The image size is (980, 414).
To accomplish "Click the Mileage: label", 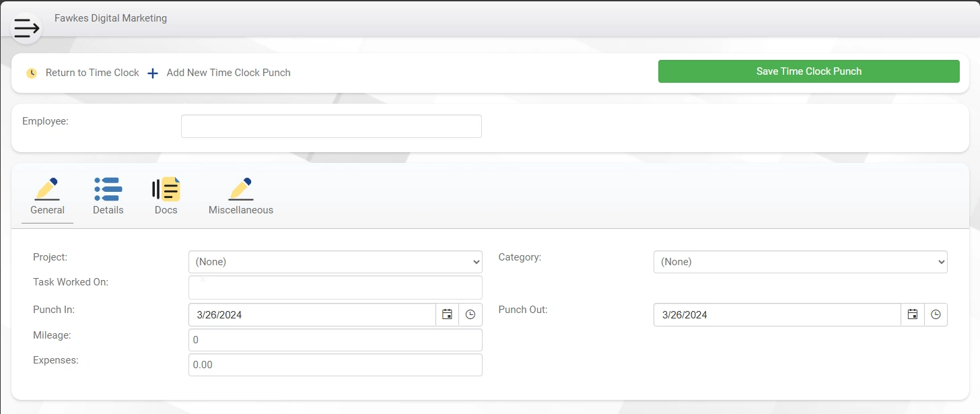I will [52, 335].
